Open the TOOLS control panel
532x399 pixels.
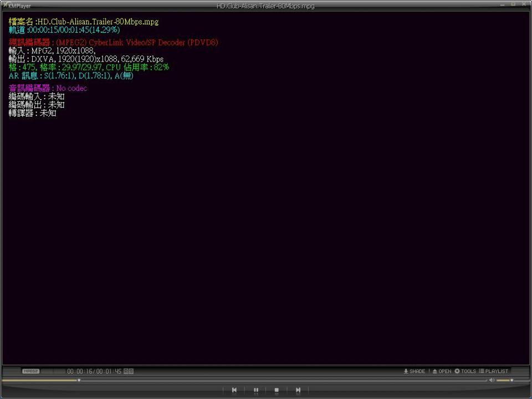465,371
